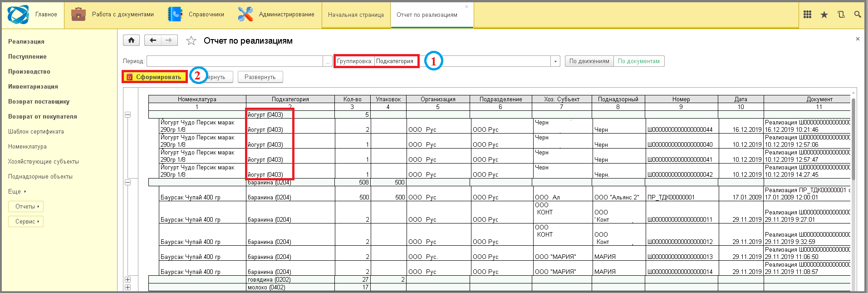The width and height of the screenshot is (868, 293).
Task: Click the Документ column header
Action: click(807, 99)
